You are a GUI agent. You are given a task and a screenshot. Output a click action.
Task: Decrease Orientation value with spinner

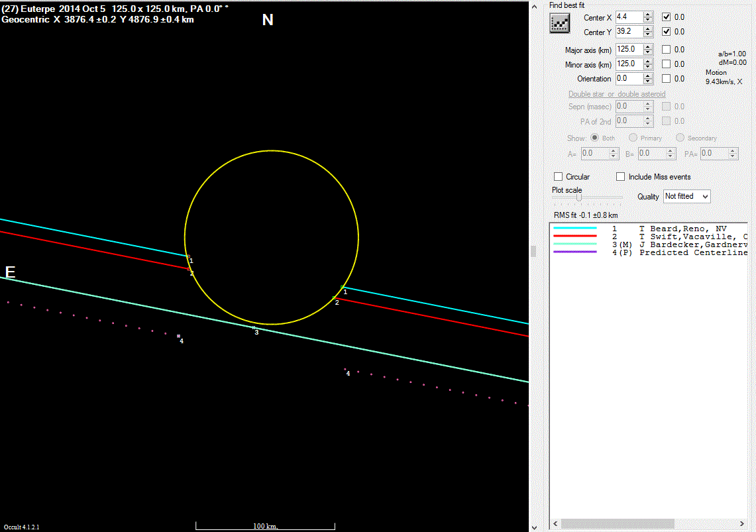(648, 81)
